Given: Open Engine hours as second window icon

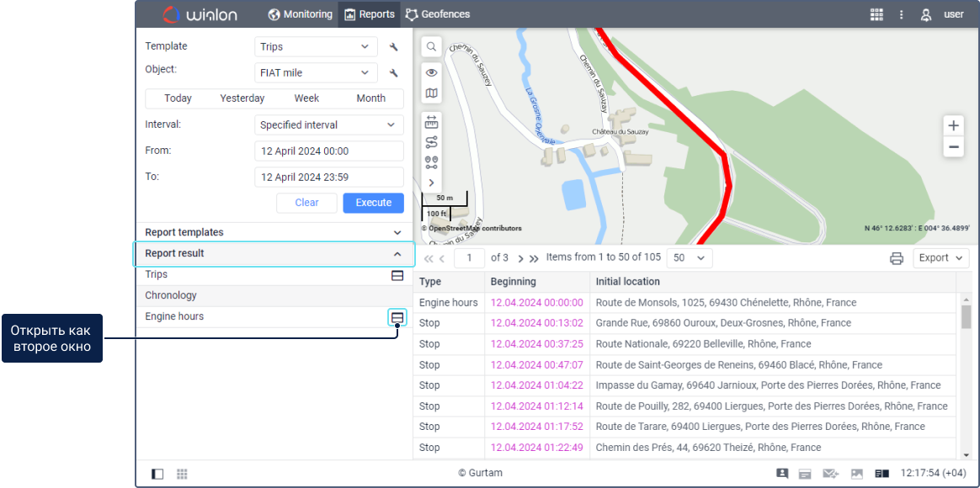Looking at the screenshot, I should pyautogui.click(x=397, y=318).
